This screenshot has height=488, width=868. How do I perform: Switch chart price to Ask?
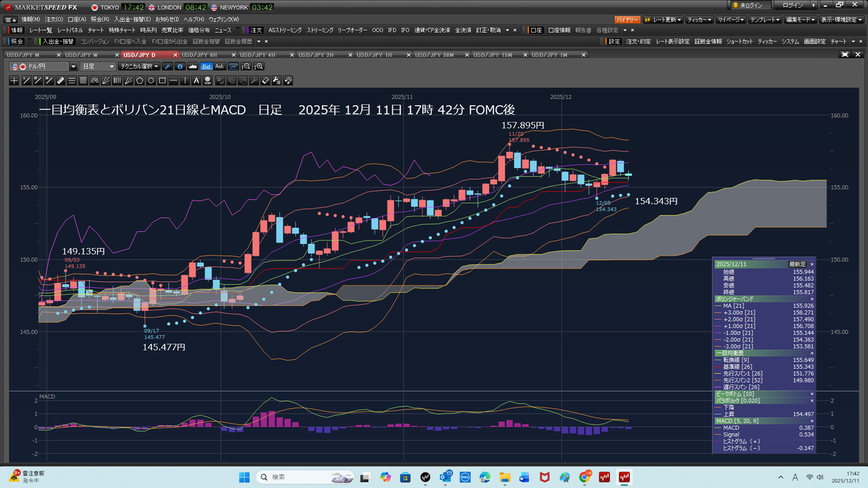point(219,66)
